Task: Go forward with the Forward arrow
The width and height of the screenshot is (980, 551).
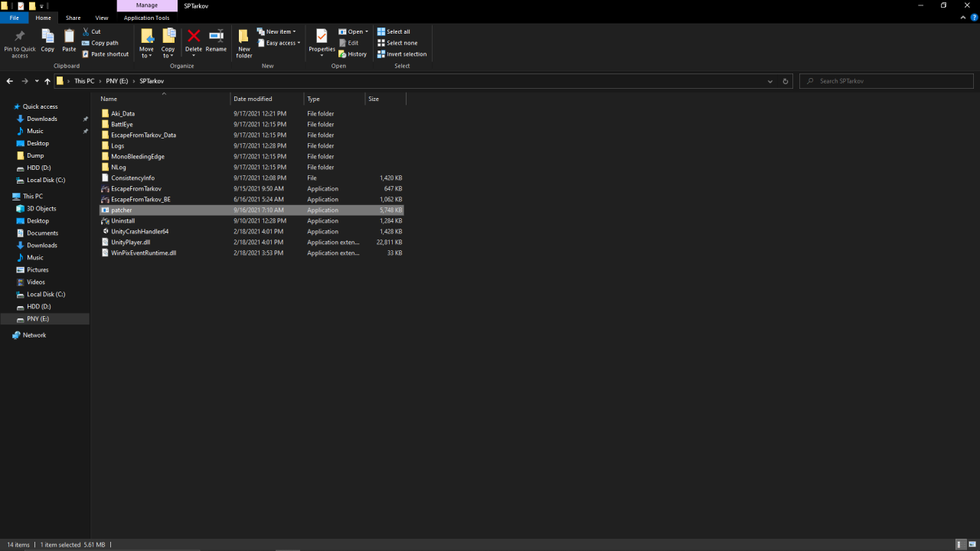Action: point(24,81)
